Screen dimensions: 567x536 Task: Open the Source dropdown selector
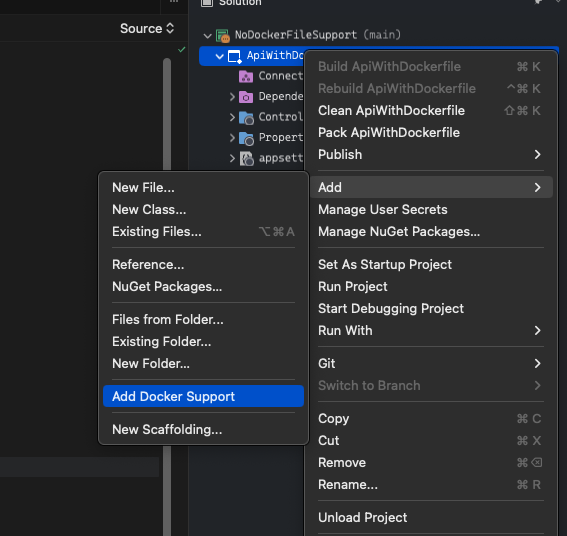pos(147,29)
